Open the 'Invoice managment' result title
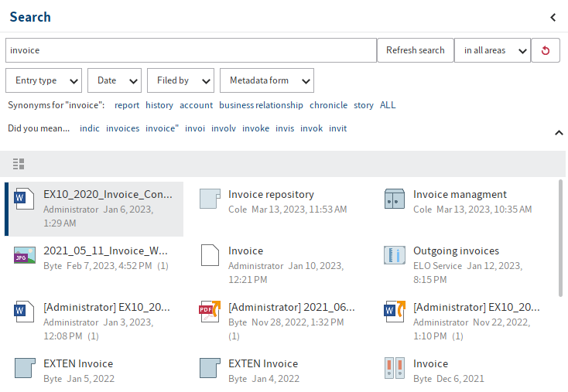Image resolution: width=568 pixels, height=392 pixels. pyautogui.click(x=460, y=194)
